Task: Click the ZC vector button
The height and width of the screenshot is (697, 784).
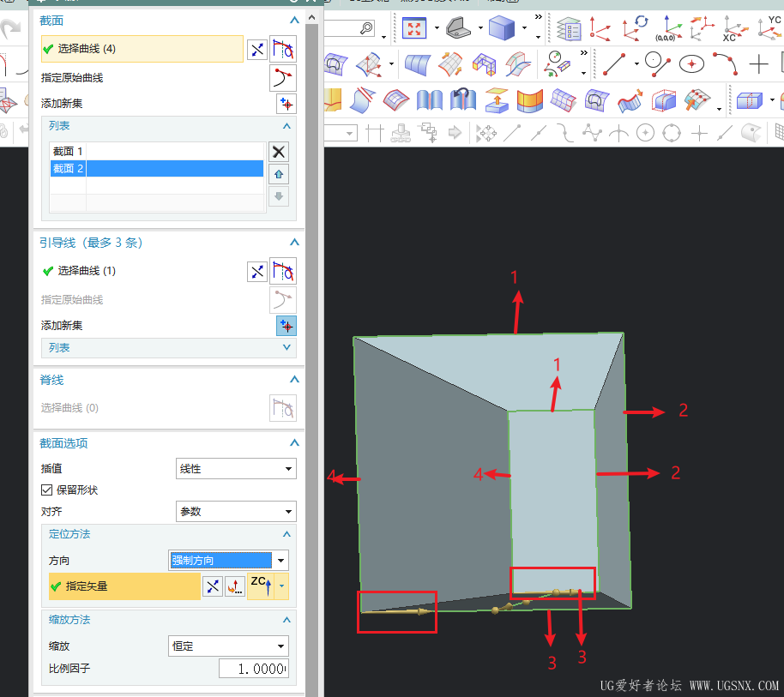Action: pyautogui.click(x=261, y=586)
